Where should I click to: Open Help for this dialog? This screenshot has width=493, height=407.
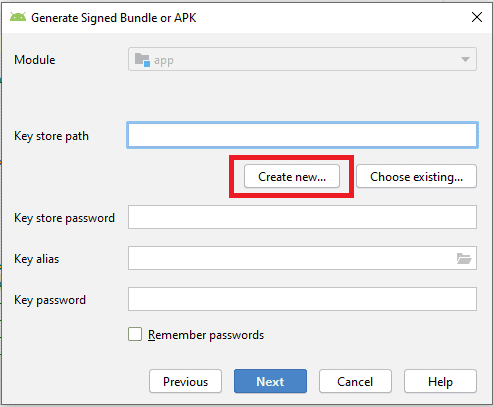(x=440, y=381)
